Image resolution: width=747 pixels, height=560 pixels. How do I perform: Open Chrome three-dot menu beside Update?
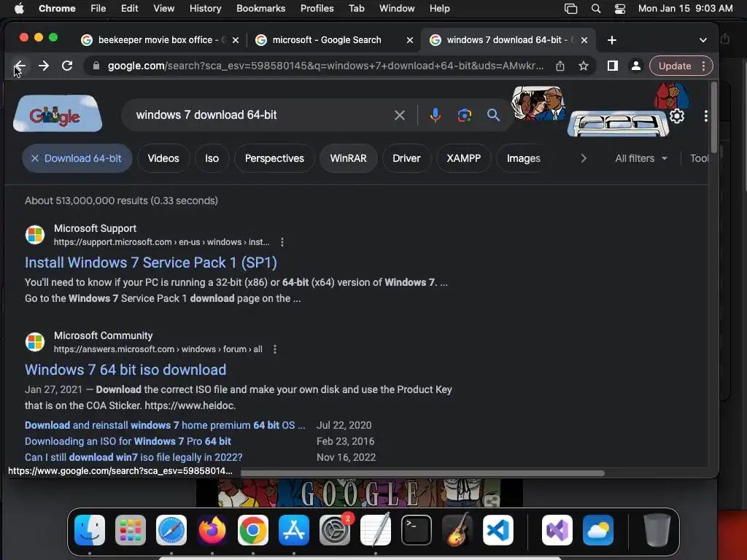(704, 66)
